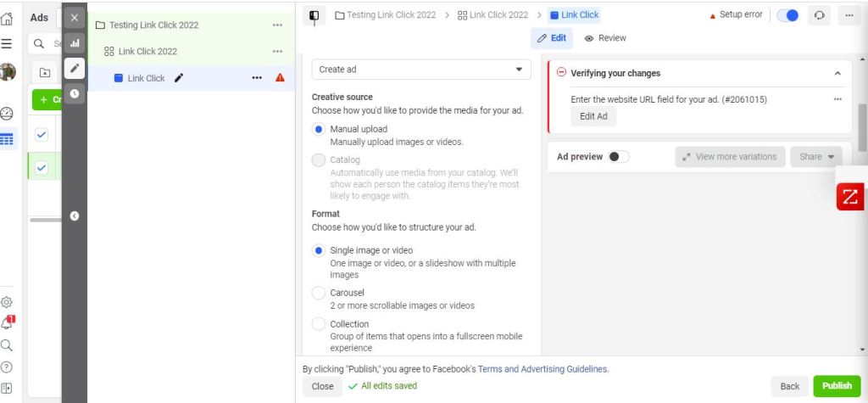Image resolution: width=868 pixels, height=403 pixels.
Task: Toggle the ad on/off switch near Setup error
Action: (787, 15)
